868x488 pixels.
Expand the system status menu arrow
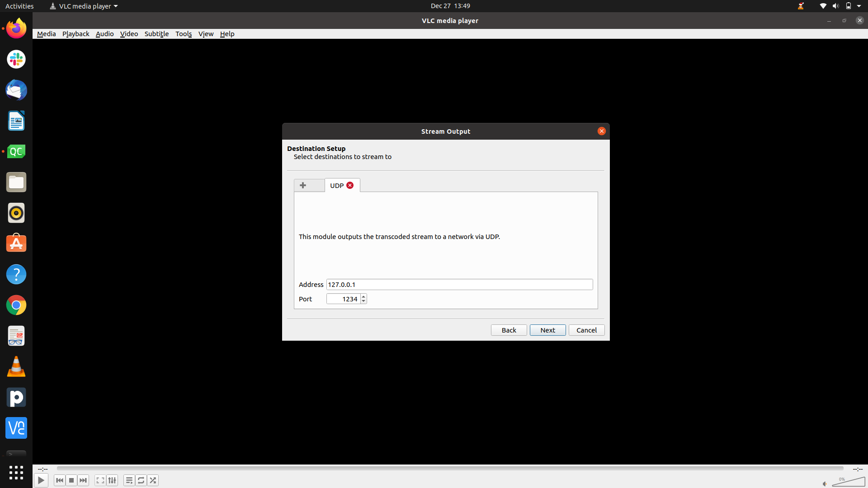(x=859, y=6)
